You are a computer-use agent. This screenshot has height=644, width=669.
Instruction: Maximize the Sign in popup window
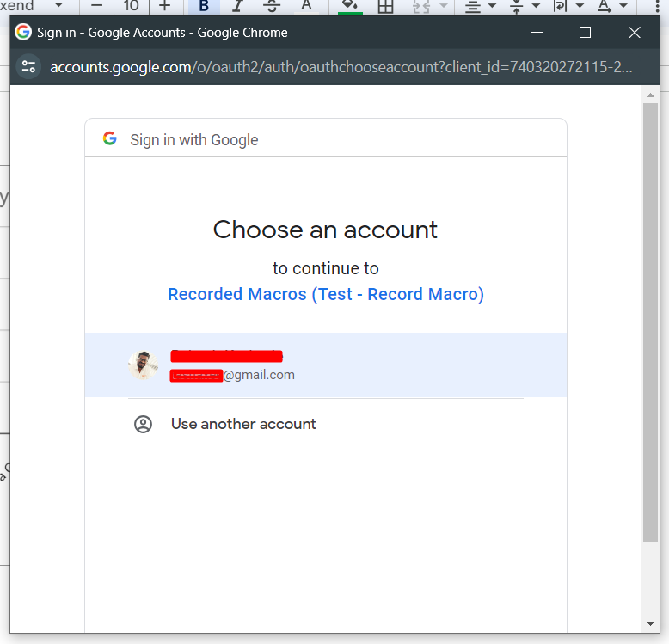[x=585, y=33]
